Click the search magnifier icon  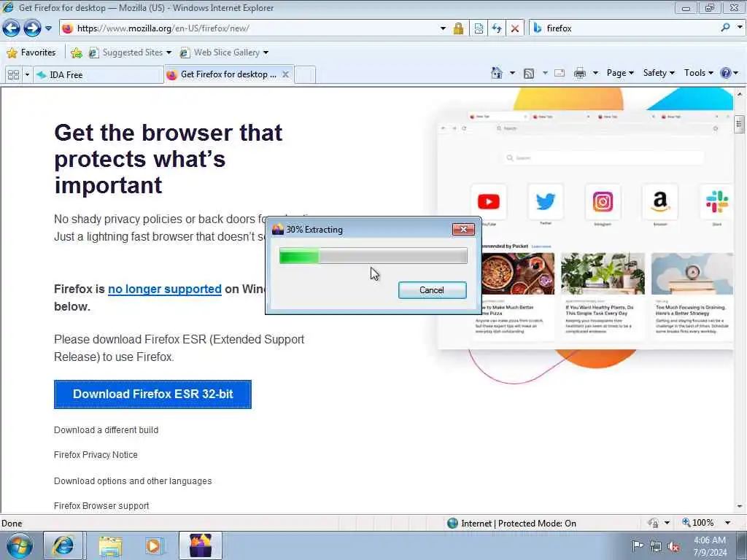(725, 28)
